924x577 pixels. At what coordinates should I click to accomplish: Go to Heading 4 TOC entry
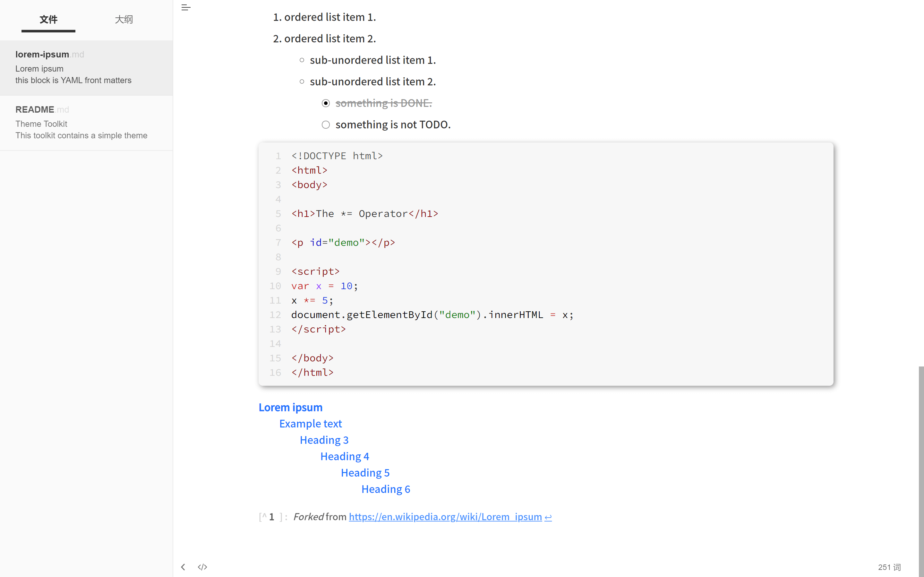pyautogui.click(x=345, y=456)
